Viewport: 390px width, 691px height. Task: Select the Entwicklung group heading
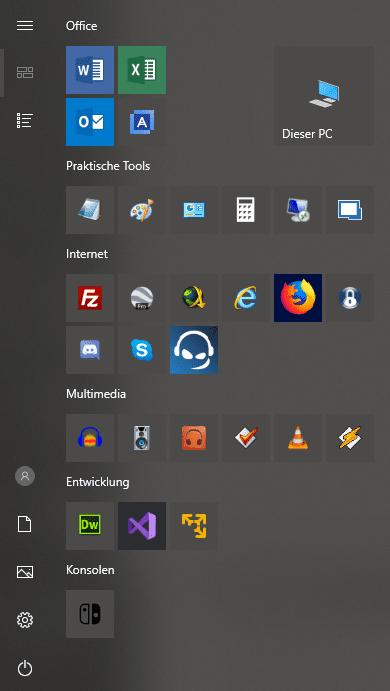pos(98,482)
